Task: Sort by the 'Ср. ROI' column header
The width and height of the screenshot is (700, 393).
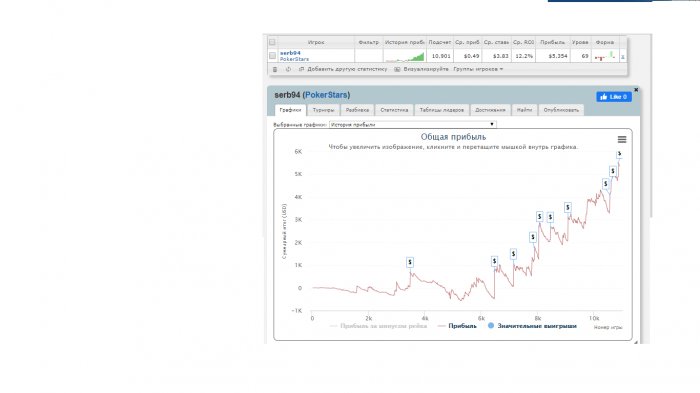Action: click(523, 42)
